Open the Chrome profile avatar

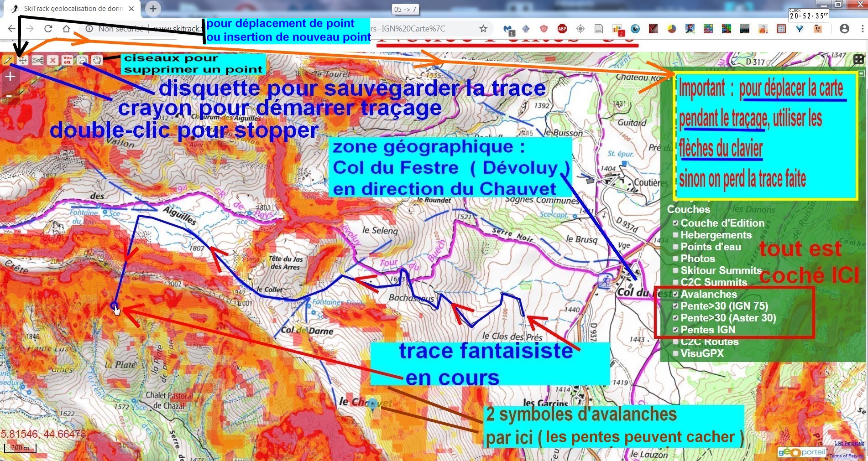(845, 29)
